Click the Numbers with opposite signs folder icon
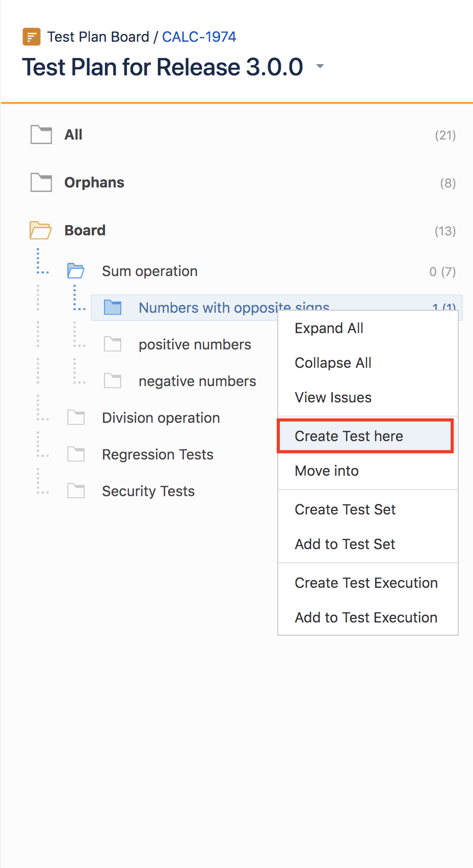 coord(113,308)
